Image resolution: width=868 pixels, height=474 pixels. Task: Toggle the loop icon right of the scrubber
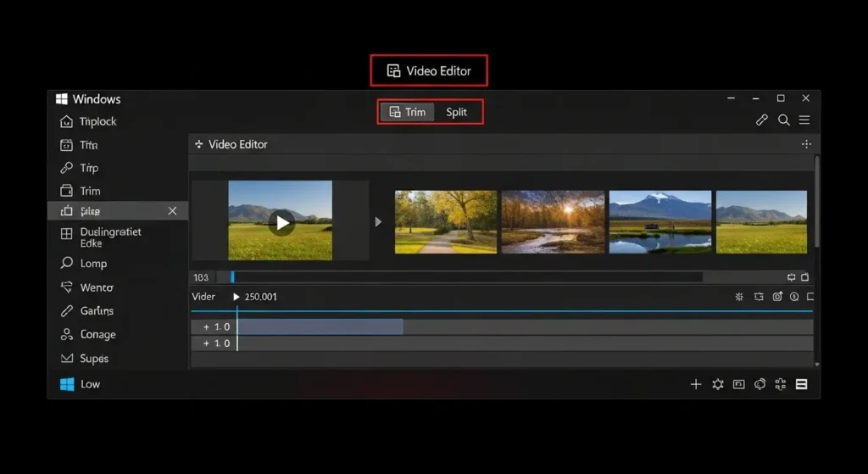click(x=791, y=277)
